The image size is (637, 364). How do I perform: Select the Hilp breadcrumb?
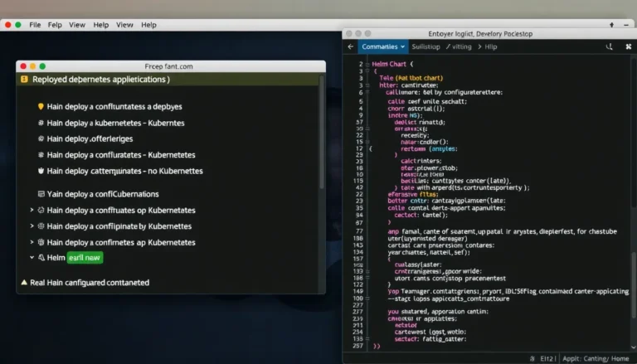(x=491, y=46)
